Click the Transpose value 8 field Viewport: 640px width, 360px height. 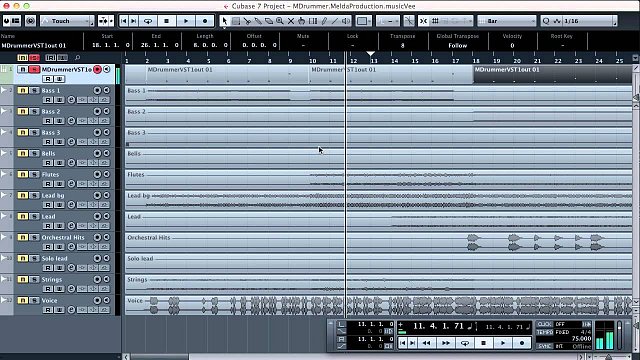point(402,46)
